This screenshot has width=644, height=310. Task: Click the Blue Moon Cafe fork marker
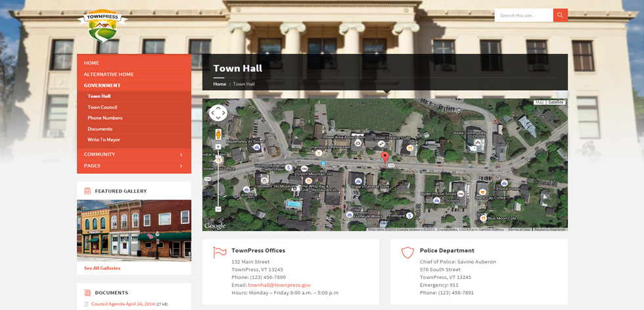pyautogui.click(x=483, y=218)
